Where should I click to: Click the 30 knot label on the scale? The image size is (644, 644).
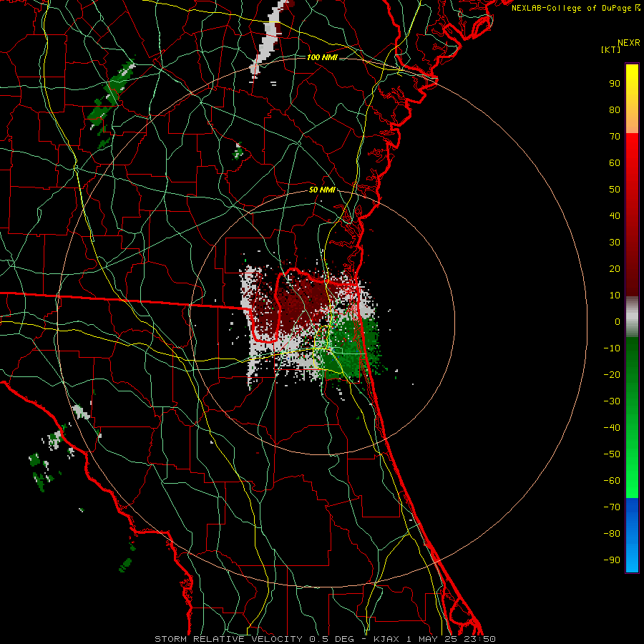coord(615,243)
